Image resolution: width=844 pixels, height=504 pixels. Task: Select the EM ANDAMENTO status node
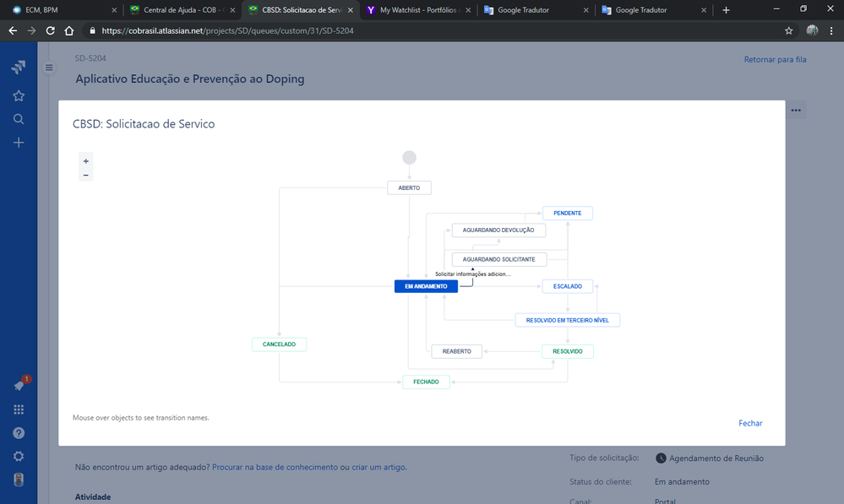pos(426,286)
